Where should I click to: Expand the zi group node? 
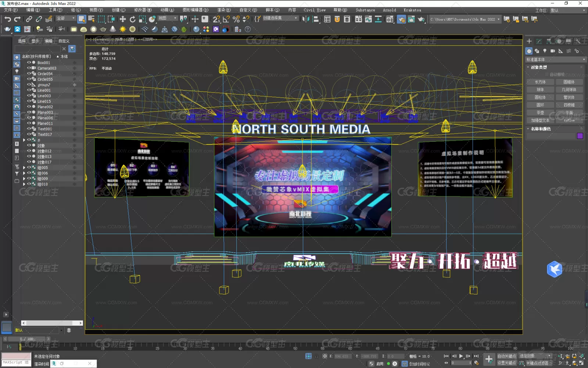pyautogui.click(x=24, y=140)
